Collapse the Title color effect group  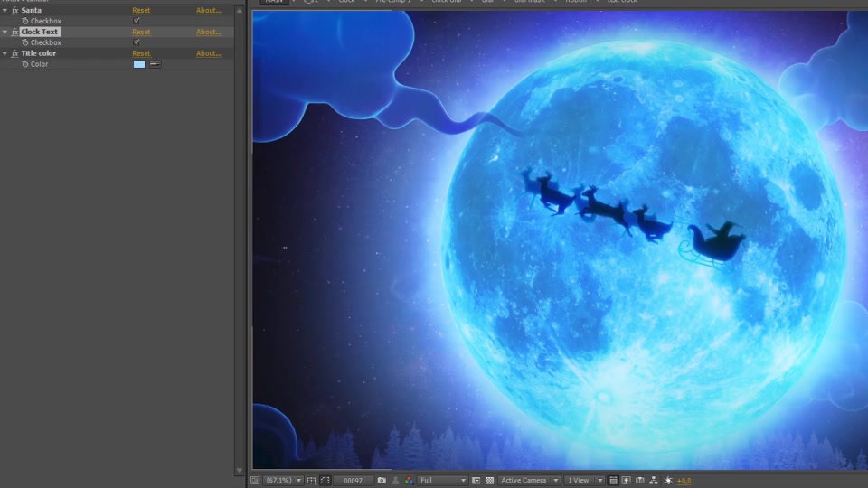tap(5, 53)
